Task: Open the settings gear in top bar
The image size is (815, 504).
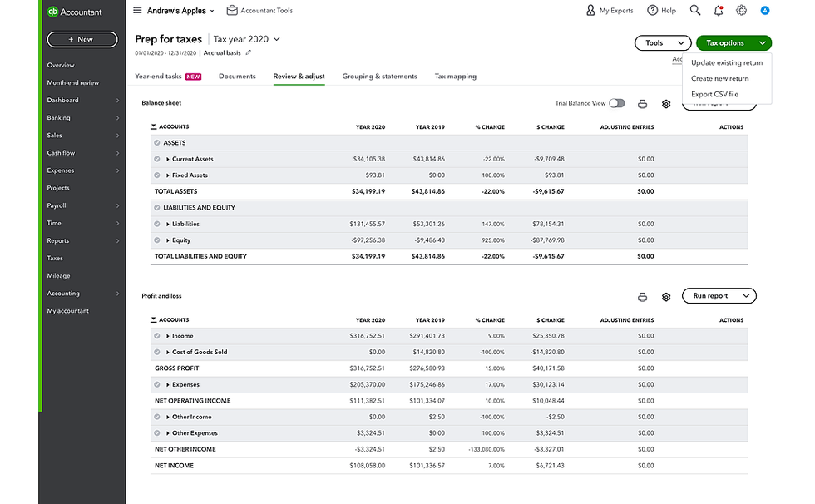Action: point(741,11)
